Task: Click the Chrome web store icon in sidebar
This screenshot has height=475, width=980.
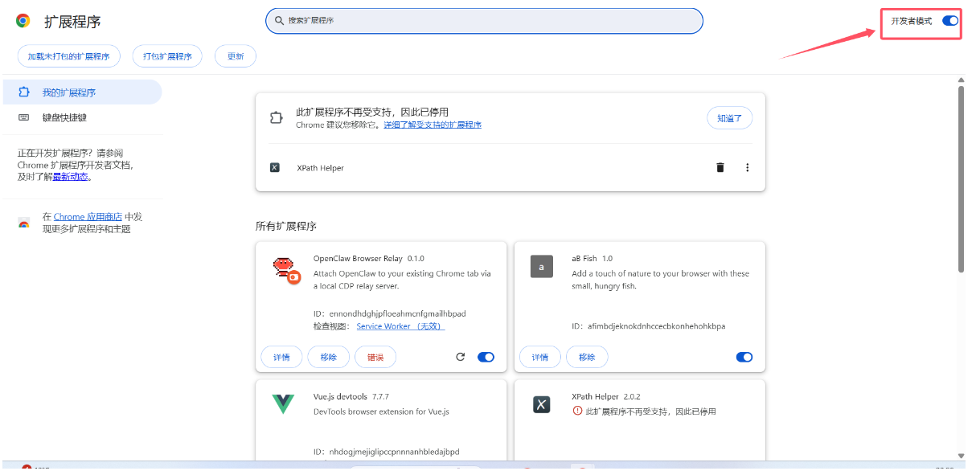Action: click(x=24, y=223)
